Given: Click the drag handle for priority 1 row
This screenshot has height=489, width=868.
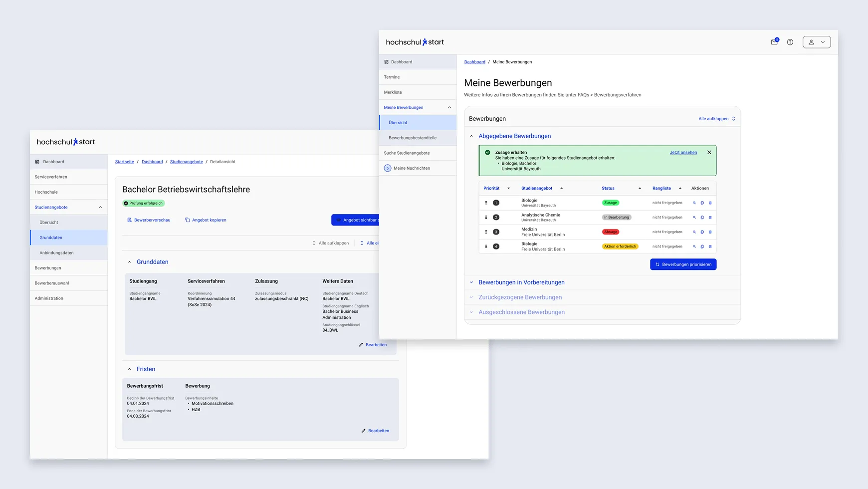Looking at the screenshot, I should [486, 203].
